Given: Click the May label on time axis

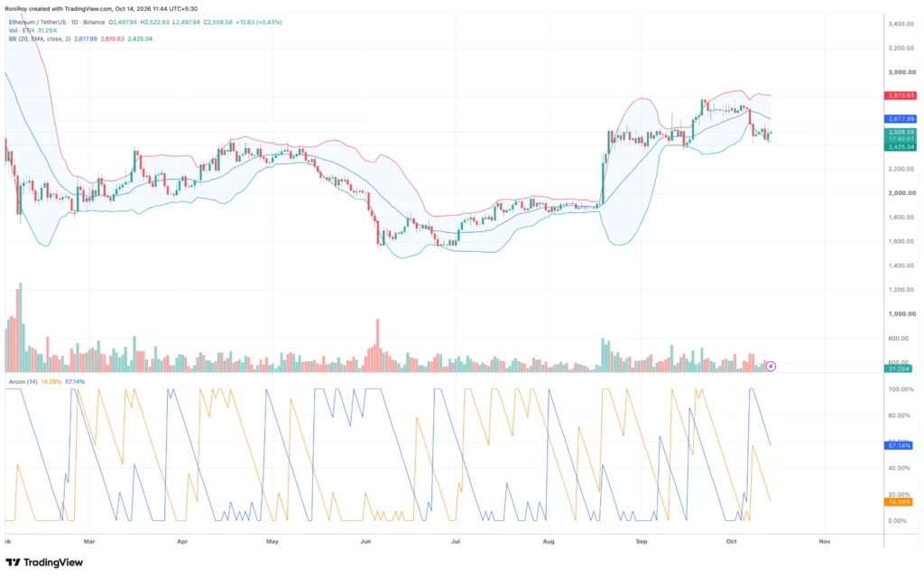Looking at the screenshot, I should coord(272,542).
